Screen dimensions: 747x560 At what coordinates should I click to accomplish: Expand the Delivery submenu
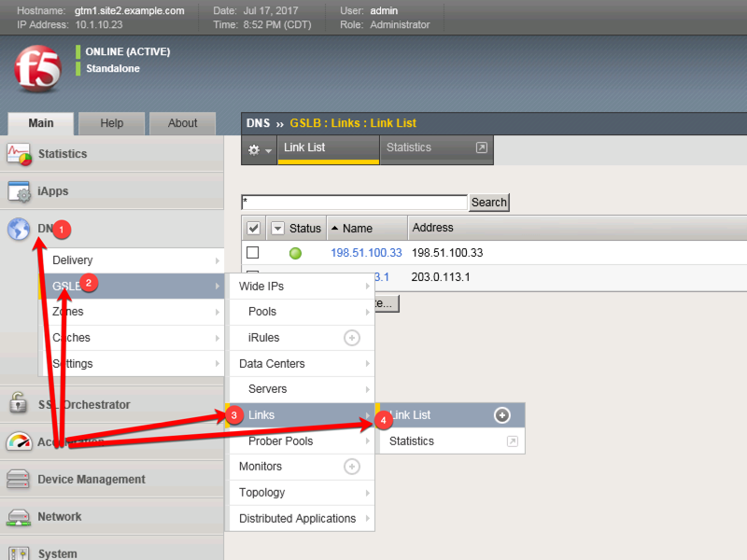(x=134, y=260)
